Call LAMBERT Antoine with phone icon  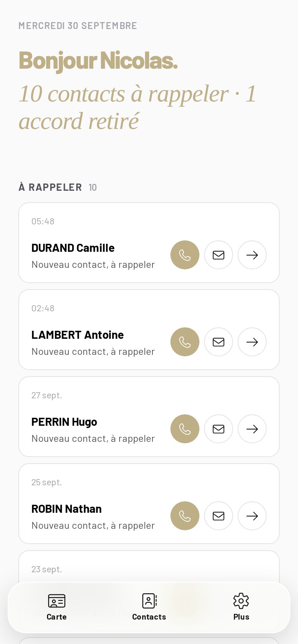(185, 342)
